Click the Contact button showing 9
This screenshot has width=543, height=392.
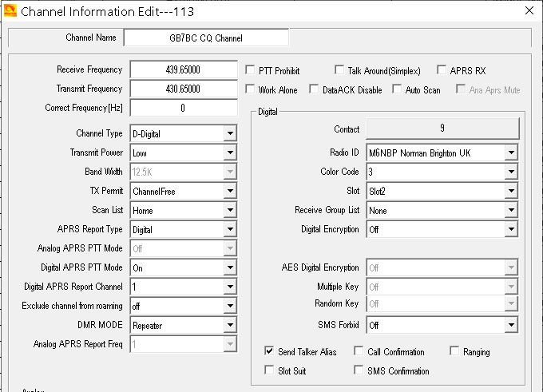click(x=442, y=129)
